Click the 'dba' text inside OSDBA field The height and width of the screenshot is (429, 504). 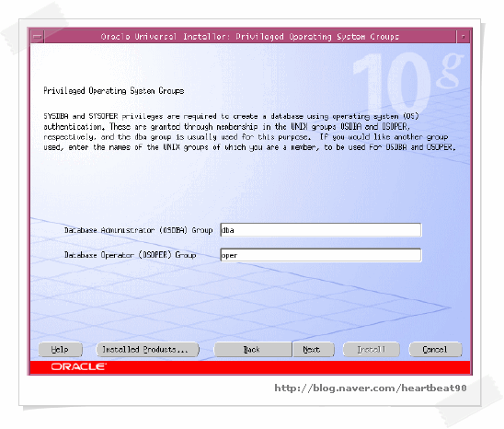228,230
